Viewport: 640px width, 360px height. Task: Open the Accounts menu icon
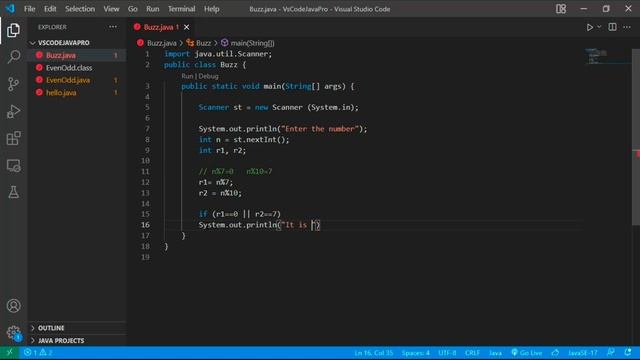(x=13, y=306)
